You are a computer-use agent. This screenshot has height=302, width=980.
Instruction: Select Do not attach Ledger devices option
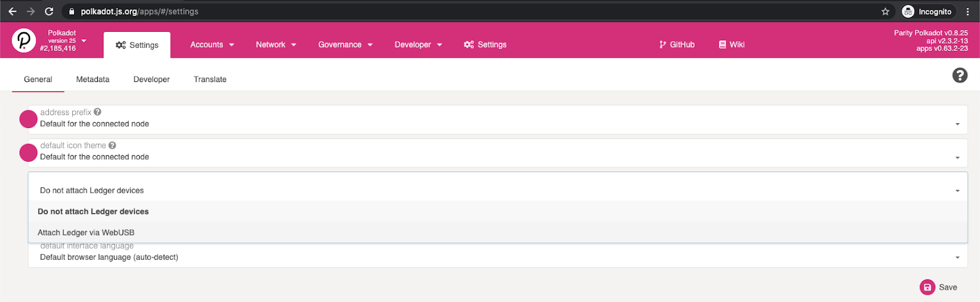498,211
